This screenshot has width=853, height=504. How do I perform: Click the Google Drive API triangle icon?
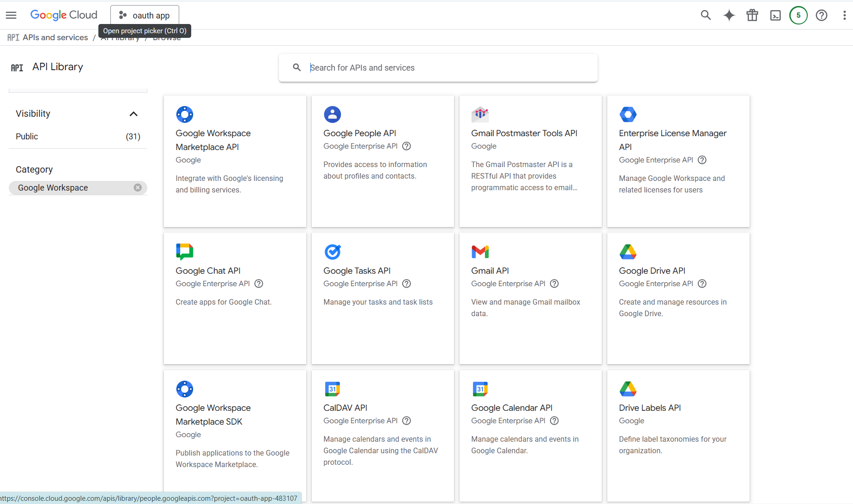tap(628, 252)
